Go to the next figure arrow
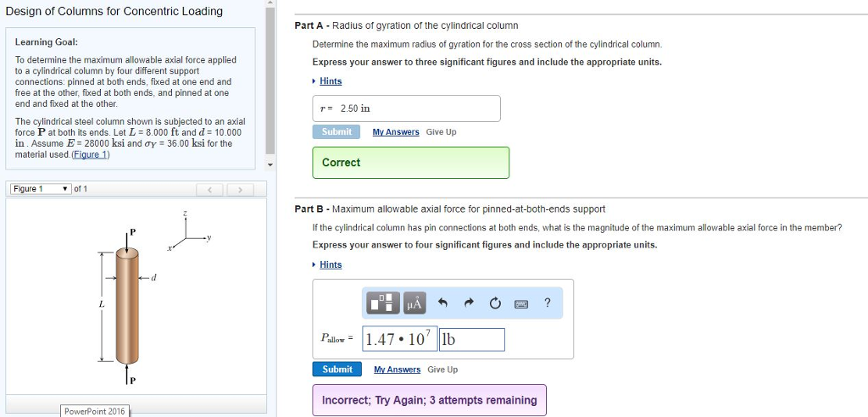Viewport: 868px width, 417px height. (x=239, y=189)
